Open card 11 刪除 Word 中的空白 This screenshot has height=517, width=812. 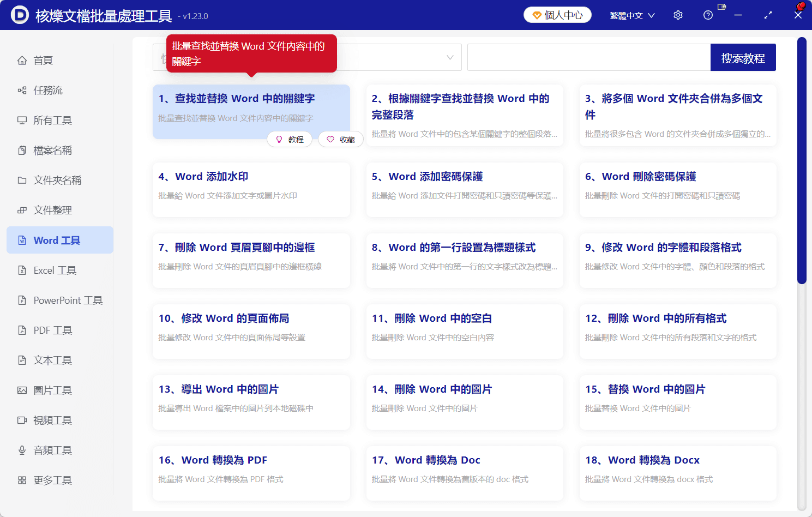(x=465, y=332)
